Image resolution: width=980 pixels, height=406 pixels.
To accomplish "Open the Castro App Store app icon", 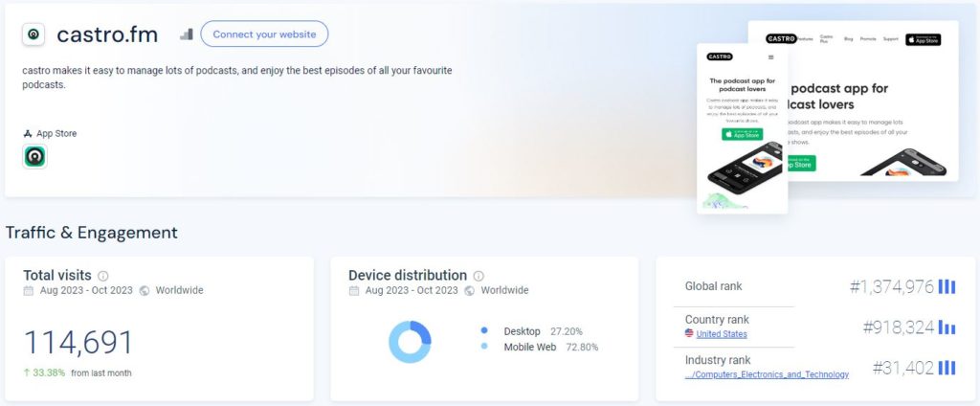I will (x=34, y=156).
